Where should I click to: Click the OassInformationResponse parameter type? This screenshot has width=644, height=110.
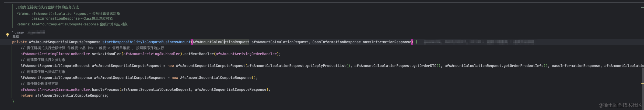click(x=337, y=42)
